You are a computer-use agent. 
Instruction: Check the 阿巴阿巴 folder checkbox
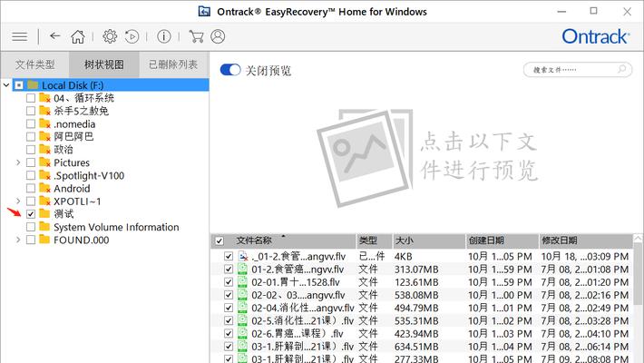tap(31, 136)
